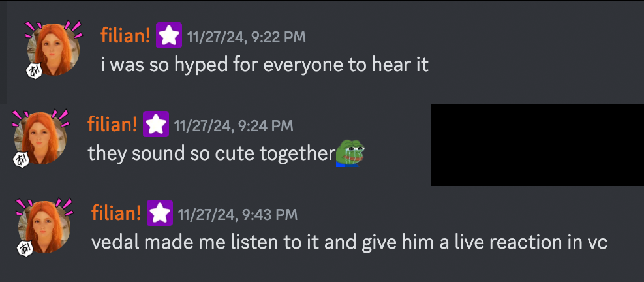
Task: Click the 11/27/24, 9:24 PM timestamp
Action: click(234, 126)
